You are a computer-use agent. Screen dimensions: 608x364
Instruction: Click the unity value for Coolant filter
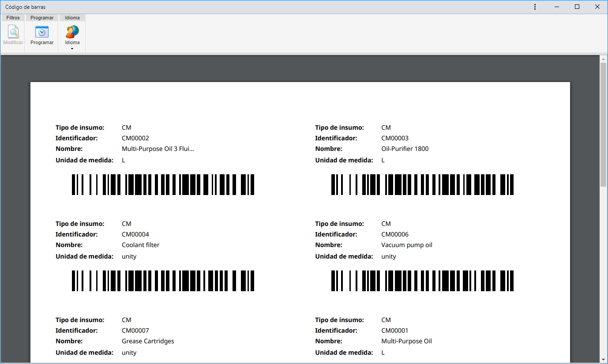tap(129, 256)
